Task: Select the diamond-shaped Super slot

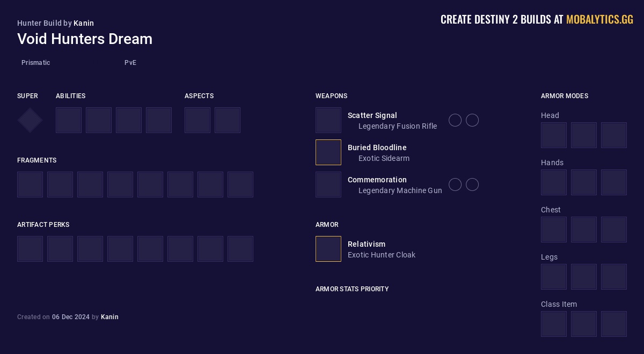Action: (30, 120)
